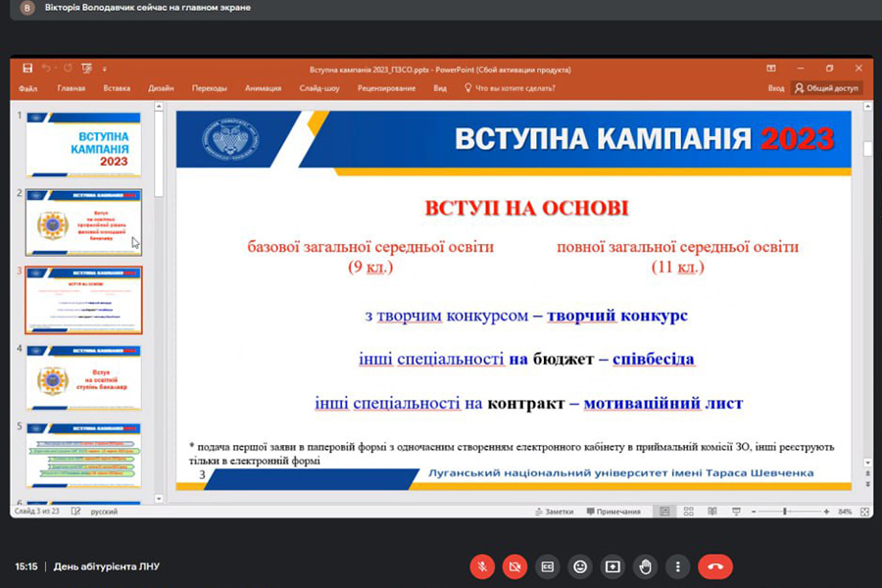Expand Customize Quick Access Toolbar dropdown
The width and height of the screenshot is (882, 588).
coord(104,69)
